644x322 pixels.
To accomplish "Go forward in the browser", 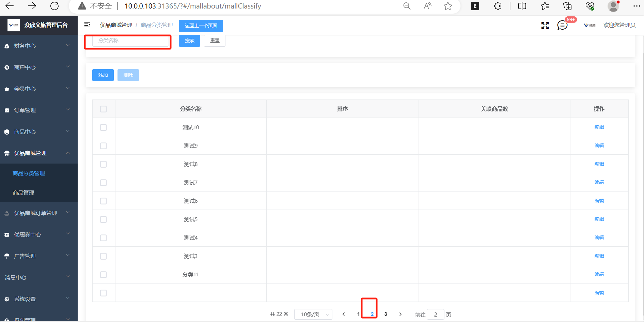I will (32, 6).
